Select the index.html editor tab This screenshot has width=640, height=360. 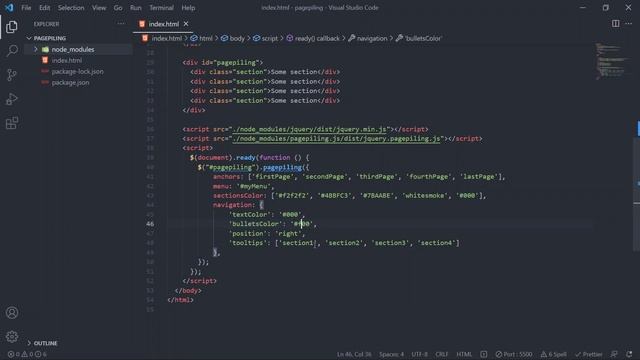pyautogui.click(x=163, y=24)
